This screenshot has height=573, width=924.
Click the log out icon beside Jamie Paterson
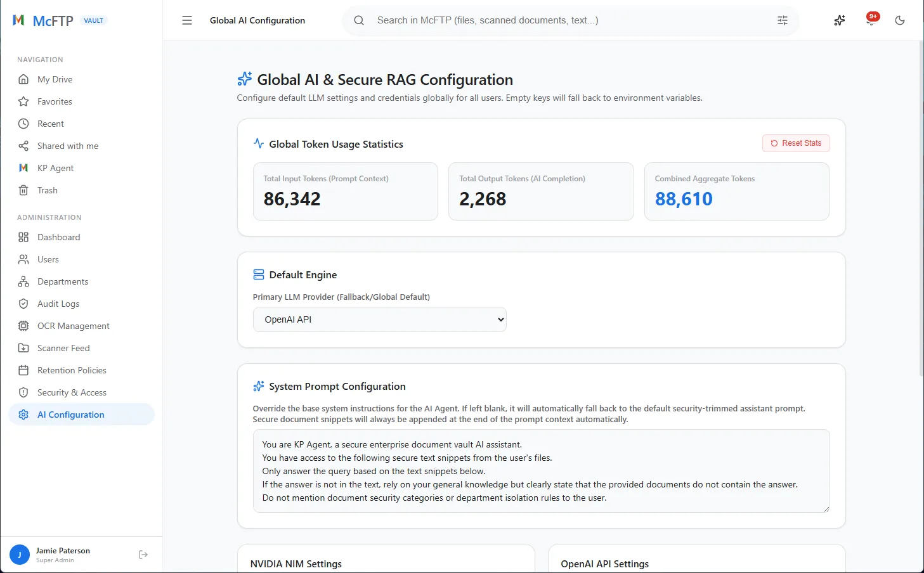tap(143, 555)
